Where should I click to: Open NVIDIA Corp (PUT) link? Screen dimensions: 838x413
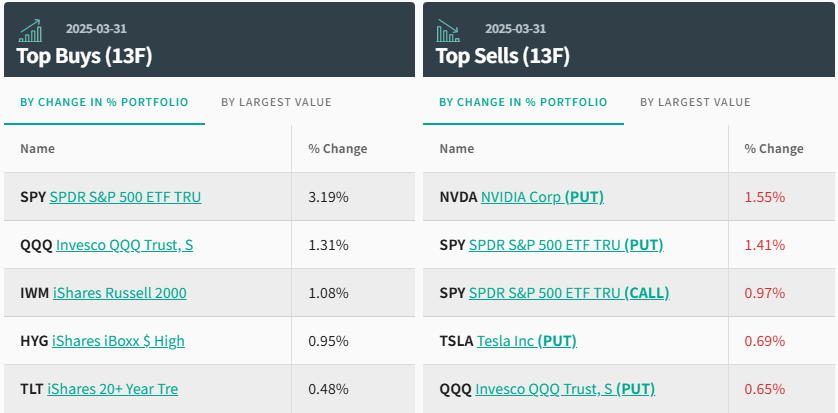coord(542,197)
